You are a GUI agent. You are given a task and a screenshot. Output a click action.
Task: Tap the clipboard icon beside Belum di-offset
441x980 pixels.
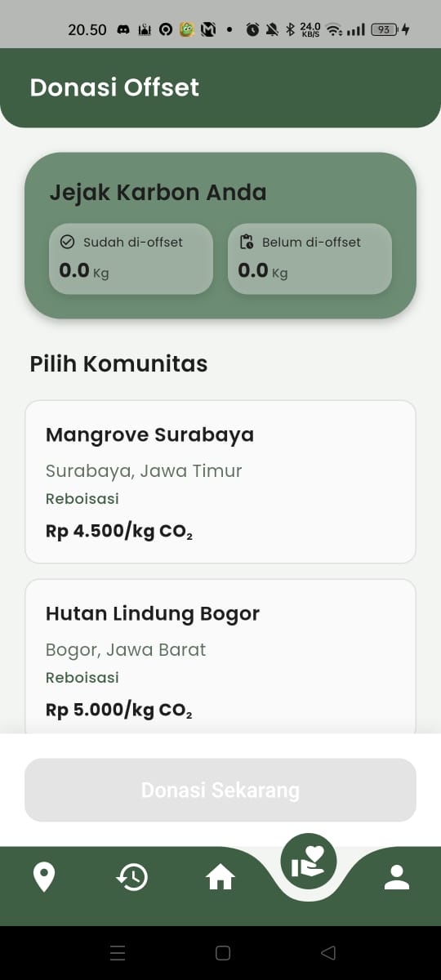tap(247, 242)
